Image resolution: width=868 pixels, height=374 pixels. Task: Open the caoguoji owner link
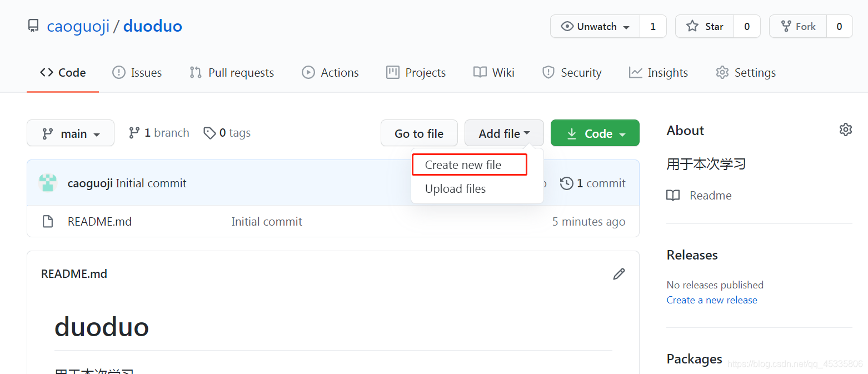pos(78,26)
